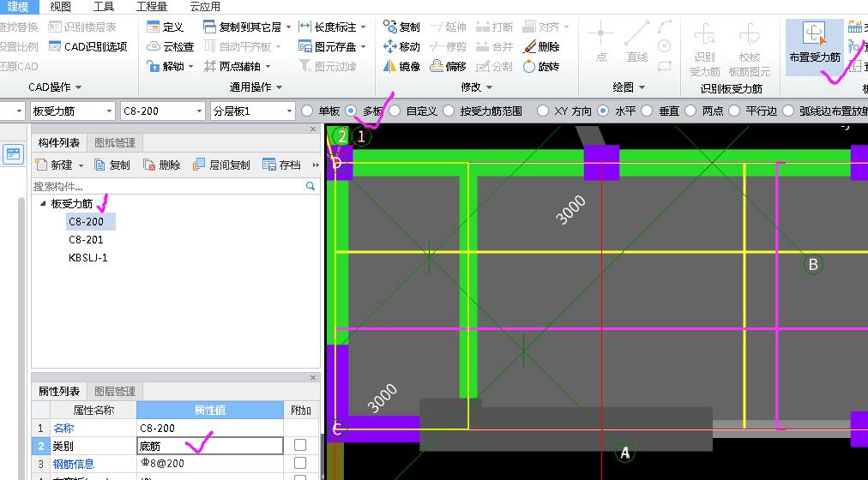
Task: Click 复制 in component list toolbar
Action: coord(112,165)
